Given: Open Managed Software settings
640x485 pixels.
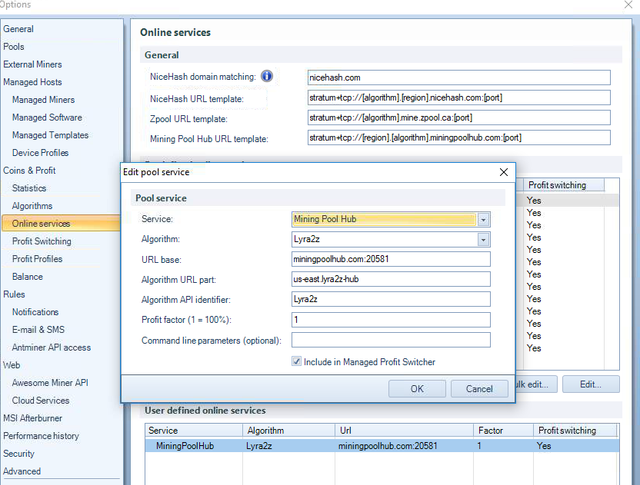Looking at the screenshot, I should [47, 118].
